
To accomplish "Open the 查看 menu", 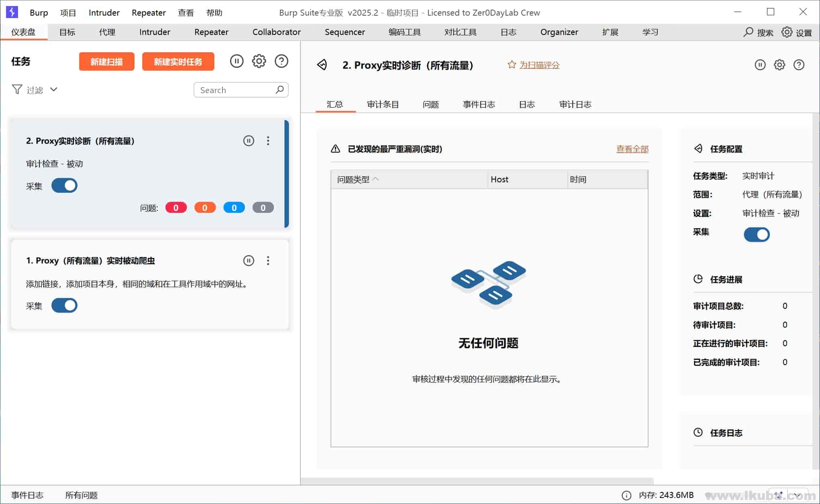I will tap(186, 12).
